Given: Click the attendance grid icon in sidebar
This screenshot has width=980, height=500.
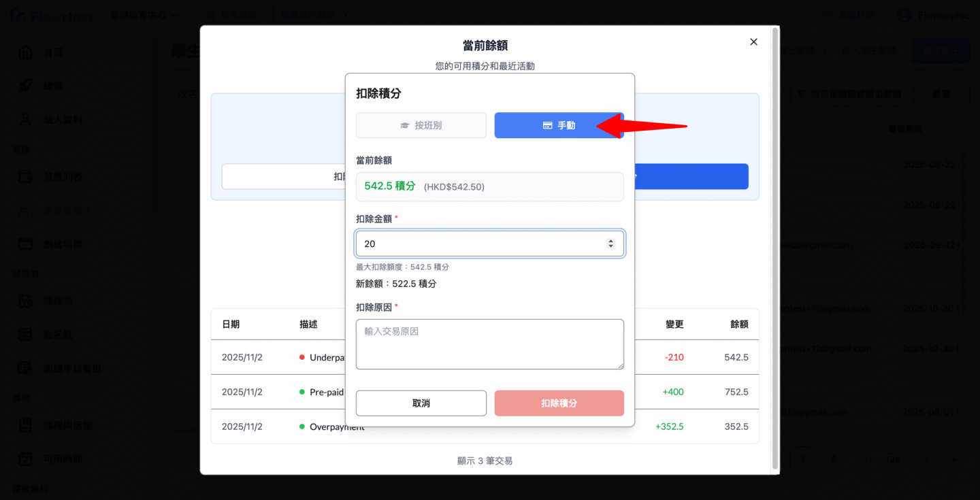Looking at the screenshot, I should pos(25,335).
